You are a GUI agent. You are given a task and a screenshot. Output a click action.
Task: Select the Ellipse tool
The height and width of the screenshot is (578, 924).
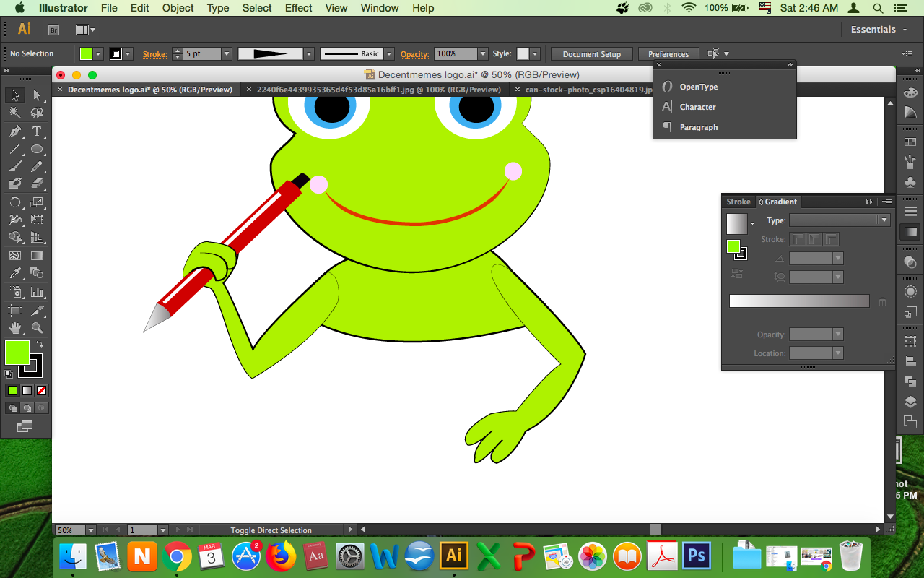(37, 150)
